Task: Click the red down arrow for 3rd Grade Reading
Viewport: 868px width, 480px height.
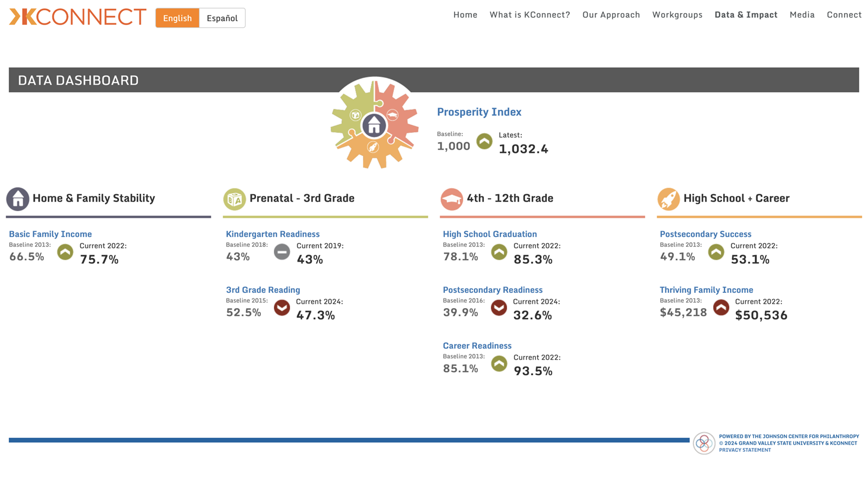Action: tap(282, 308)
